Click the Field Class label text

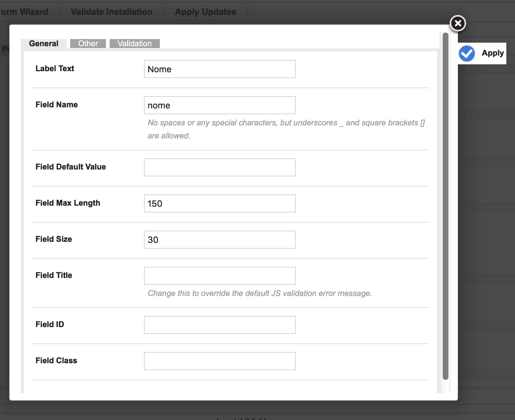[x=56, y=361]
